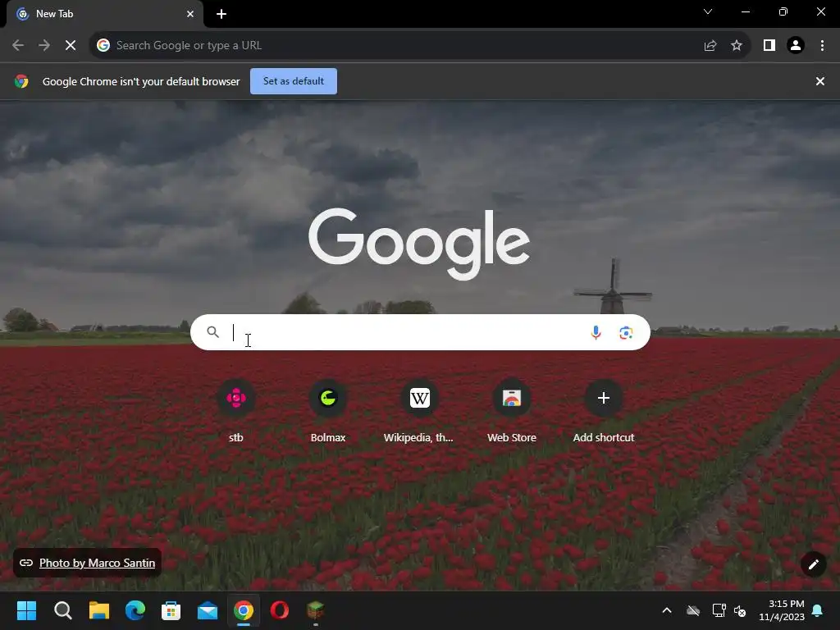Close the New Tab tab
The width and height of the screenshot is (840, 630).
(x=190, y=14)
